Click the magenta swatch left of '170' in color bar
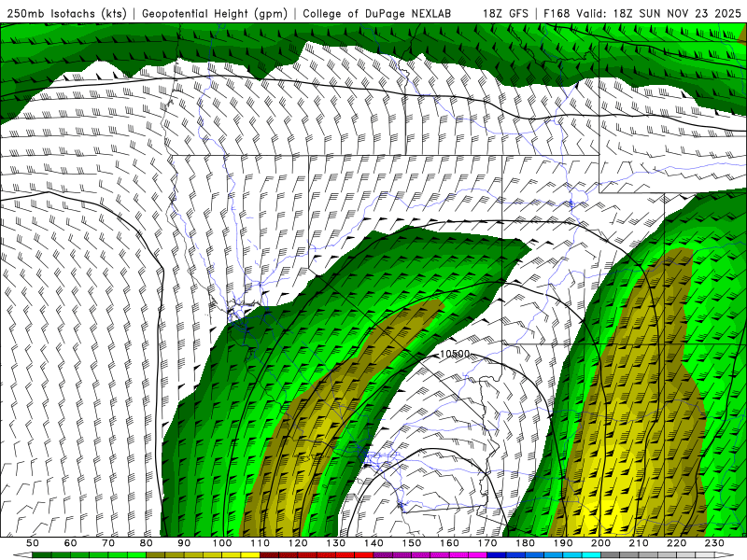Viewport: 747px width, 560px height. 477,555
